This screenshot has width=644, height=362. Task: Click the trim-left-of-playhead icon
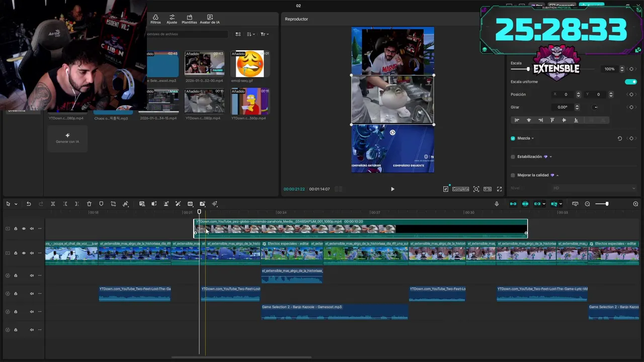(x=65, y=204)
